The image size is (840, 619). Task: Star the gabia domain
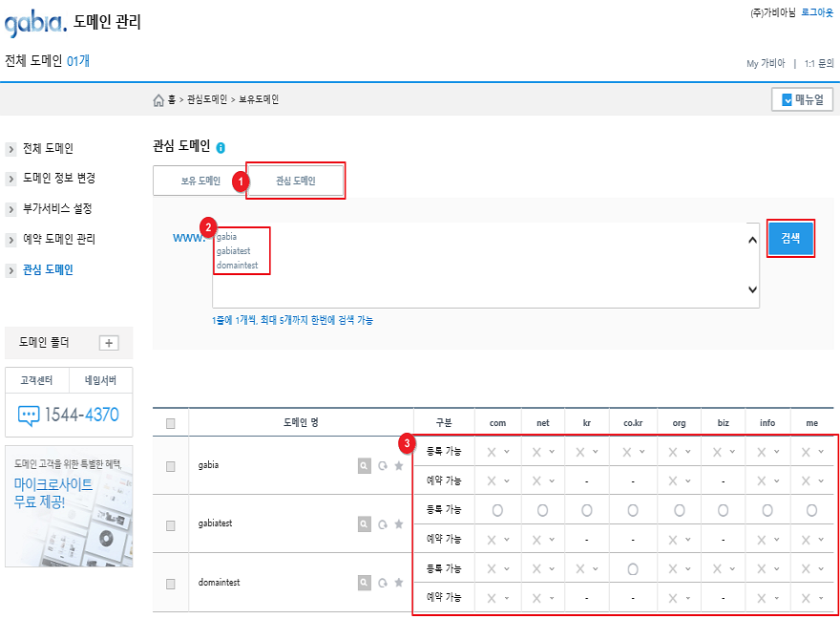pos(399,466)
